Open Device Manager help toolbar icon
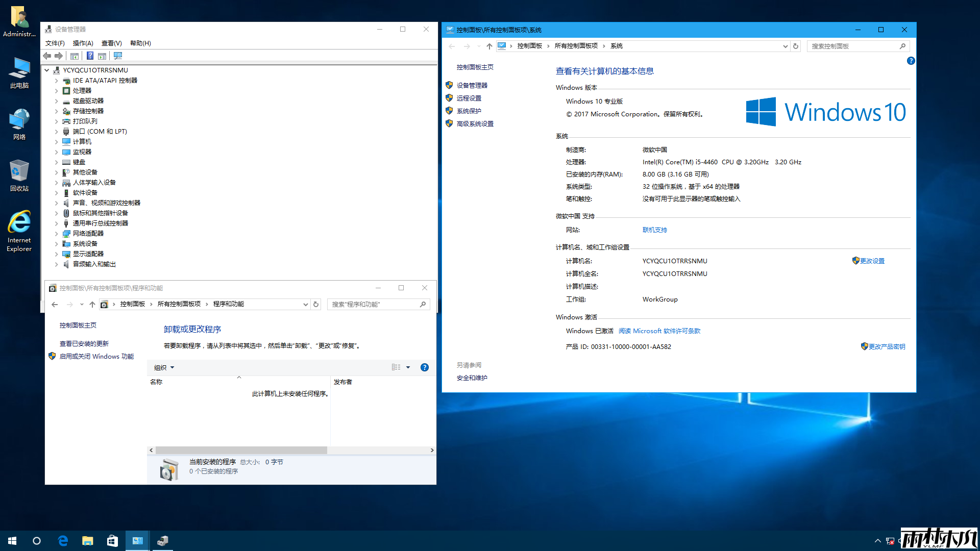The image size is (980, 551). coord(90,56)
